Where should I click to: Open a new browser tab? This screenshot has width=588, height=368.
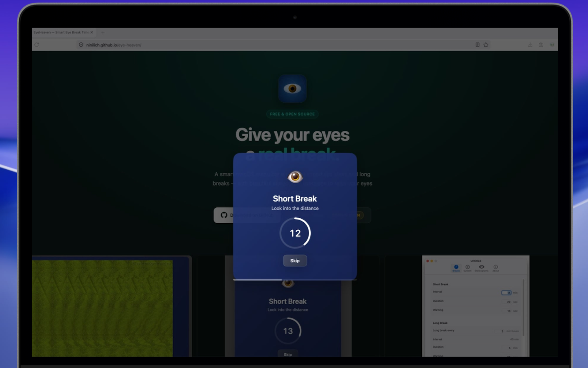(103, 32)
